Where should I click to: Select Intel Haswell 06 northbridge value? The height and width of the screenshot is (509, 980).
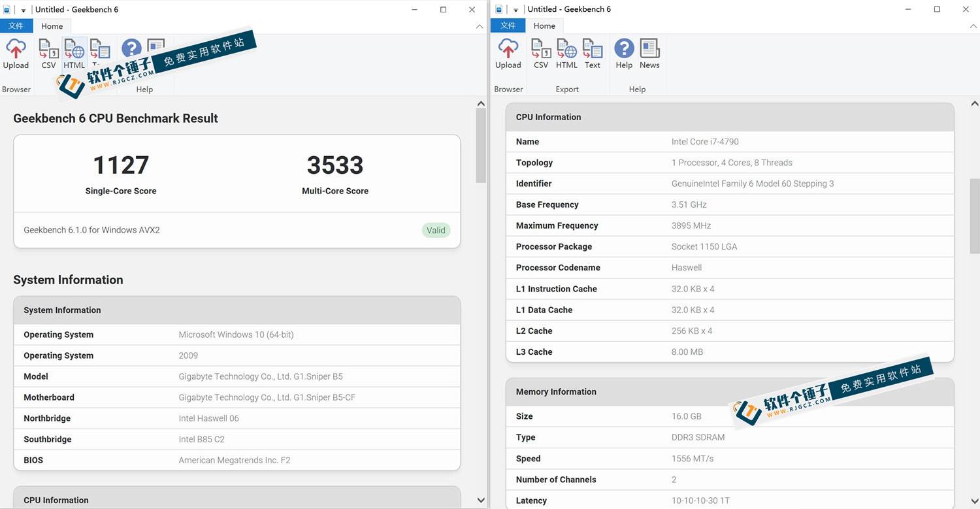coord(209,418)
